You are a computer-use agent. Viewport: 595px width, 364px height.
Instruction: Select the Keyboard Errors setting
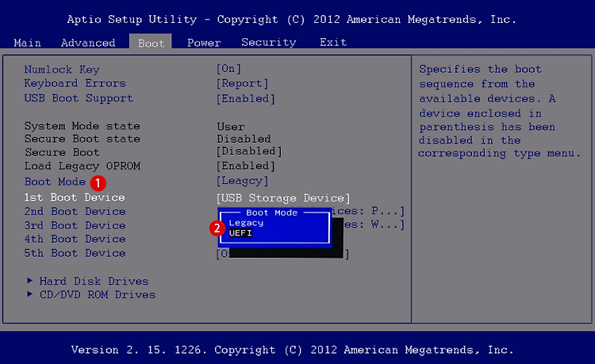[75, 83]
